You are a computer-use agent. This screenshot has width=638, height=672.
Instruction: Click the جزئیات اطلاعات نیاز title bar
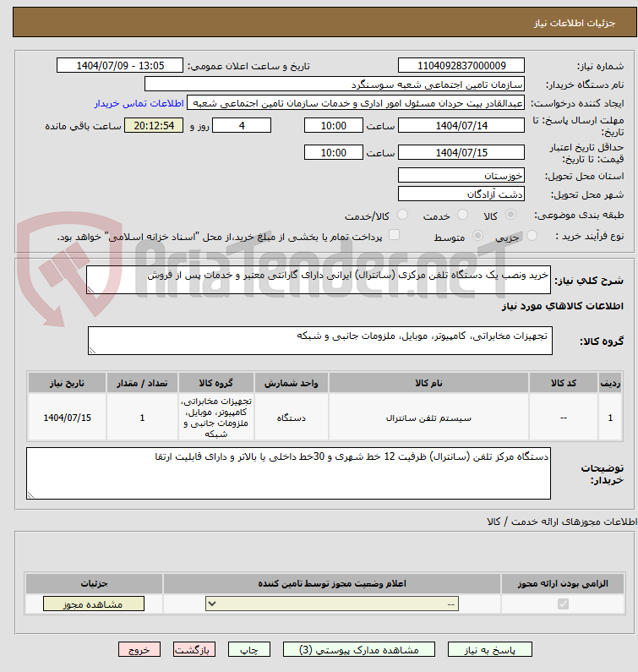tap(324, 22)
